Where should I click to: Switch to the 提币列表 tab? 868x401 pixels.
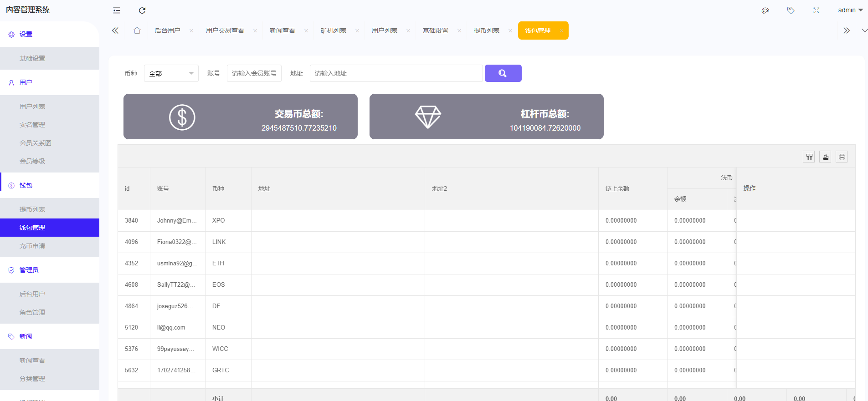coord(486,30)
